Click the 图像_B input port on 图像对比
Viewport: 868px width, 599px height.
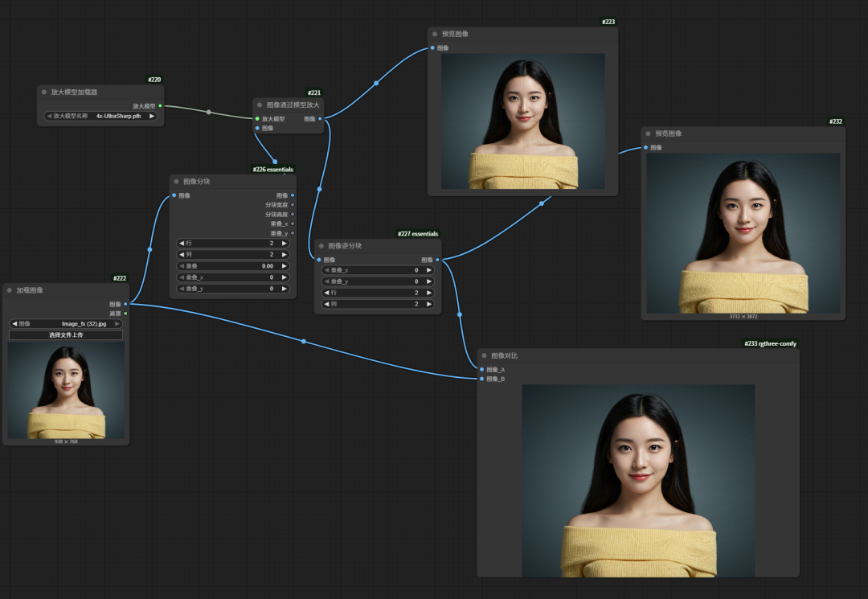pos(481,379)
